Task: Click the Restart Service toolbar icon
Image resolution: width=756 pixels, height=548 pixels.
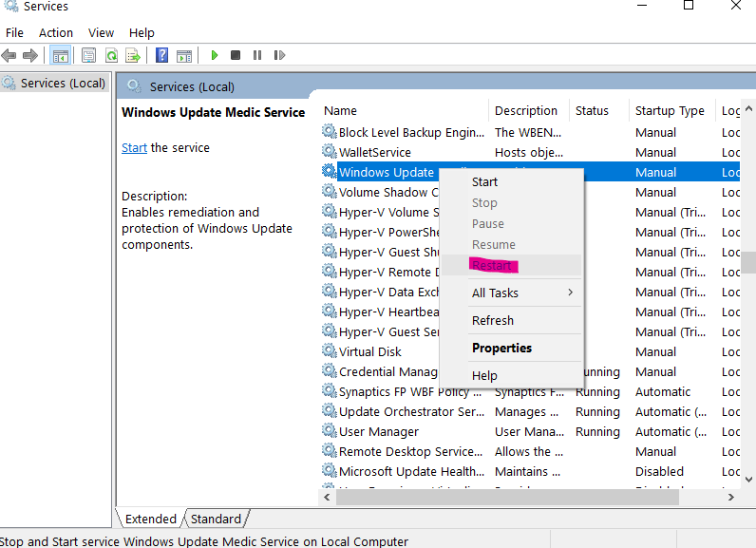Action: 279,55
